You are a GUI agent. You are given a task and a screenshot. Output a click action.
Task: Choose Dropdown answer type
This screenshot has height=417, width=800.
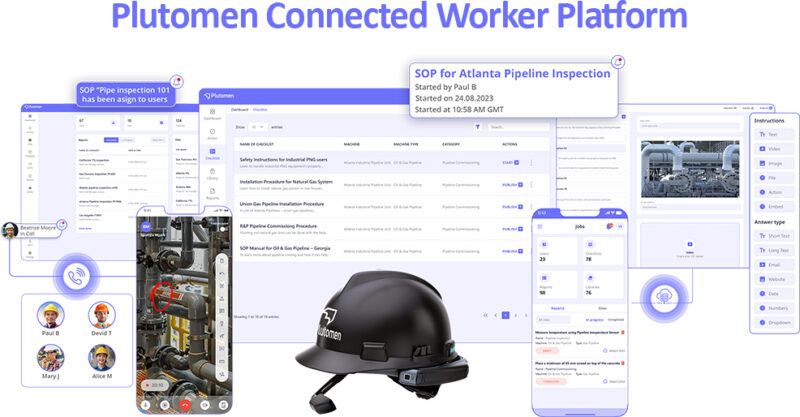(774, 323)
